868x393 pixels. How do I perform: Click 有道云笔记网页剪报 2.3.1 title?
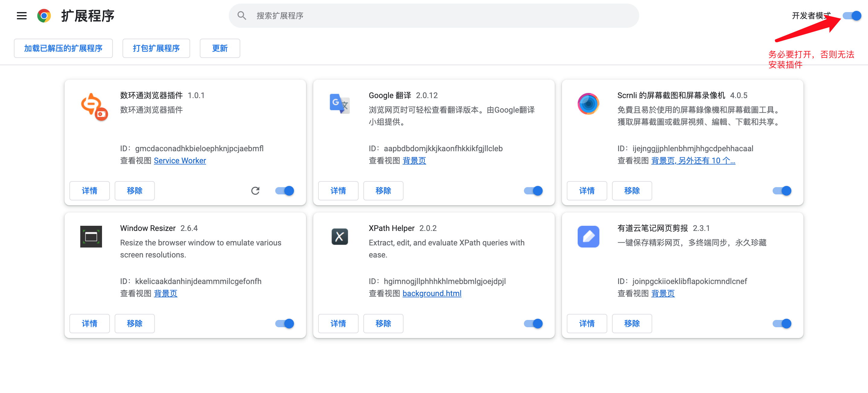pyautogui.click(x=664, y=228)
